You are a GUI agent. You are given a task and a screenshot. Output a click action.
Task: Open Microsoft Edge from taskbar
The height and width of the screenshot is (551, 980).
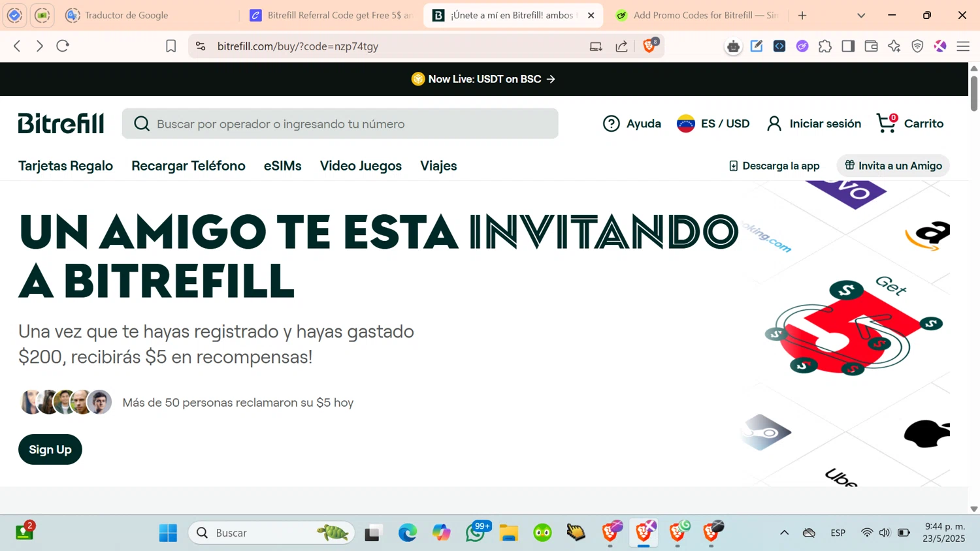point(408,533)
